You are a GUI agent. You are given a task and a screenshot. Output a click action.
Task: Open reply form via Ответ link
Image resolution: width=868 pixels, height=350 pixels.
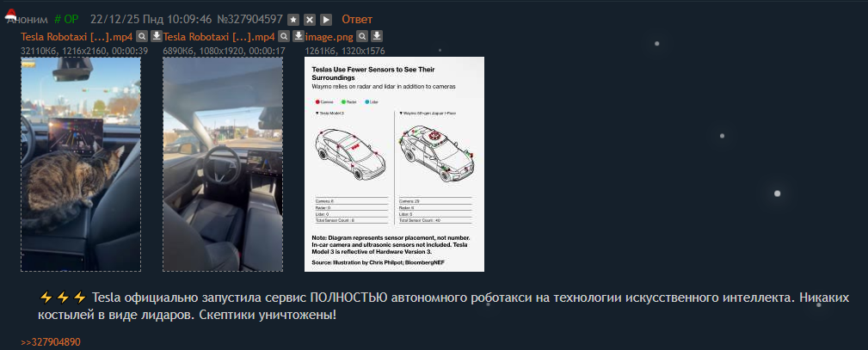357,20
